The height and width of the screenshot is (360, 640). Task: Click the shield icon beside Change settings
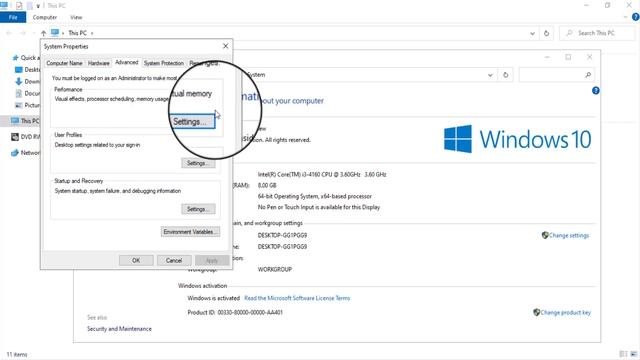[544, 235]
